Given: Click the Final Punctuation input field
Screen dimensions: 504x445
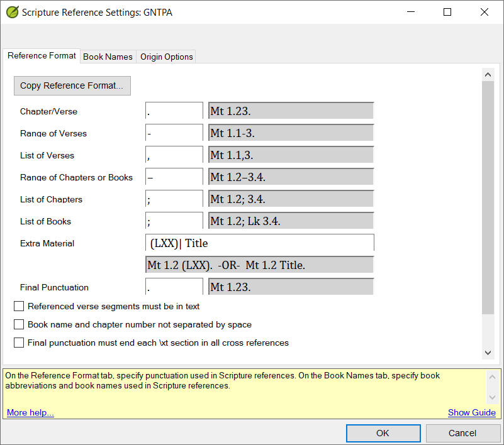Looking at the screenshot, I should tap(174, 287).
